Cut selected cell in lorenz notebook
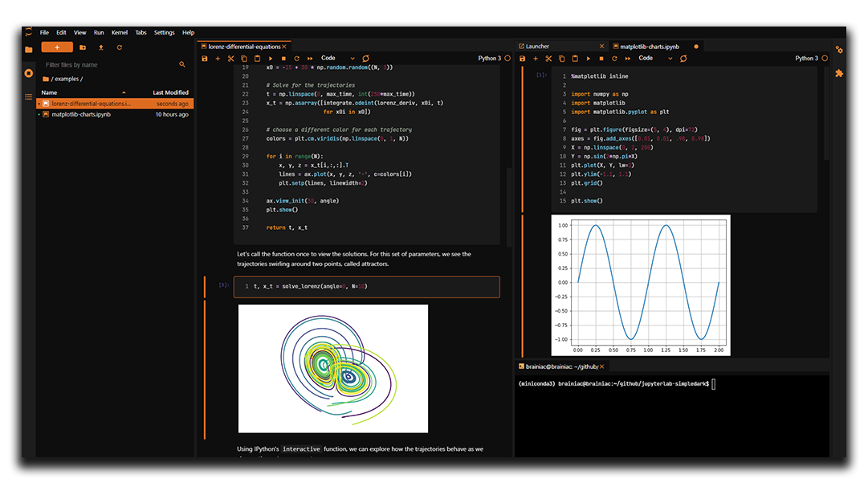 pyautogui.click(x=230, y=58)
